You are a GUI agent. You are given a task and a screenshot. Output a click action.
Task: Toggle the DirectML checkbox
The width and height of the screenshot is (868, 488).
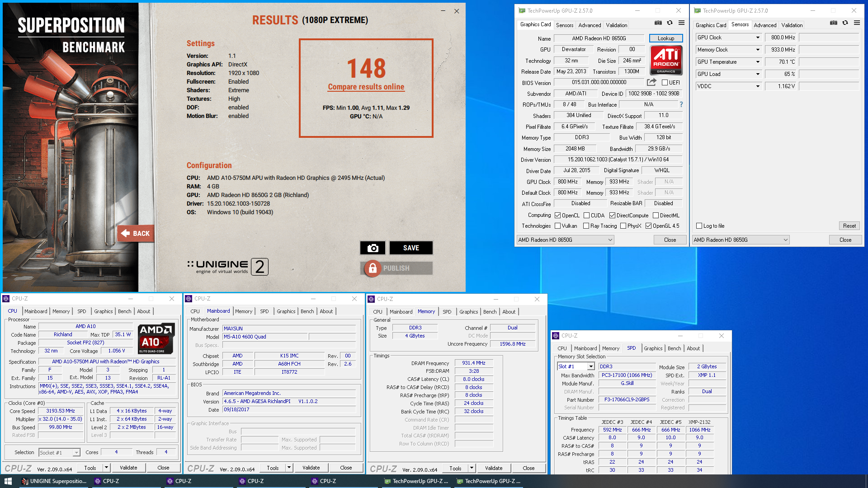pyautogui.click(x=656, y=216)
